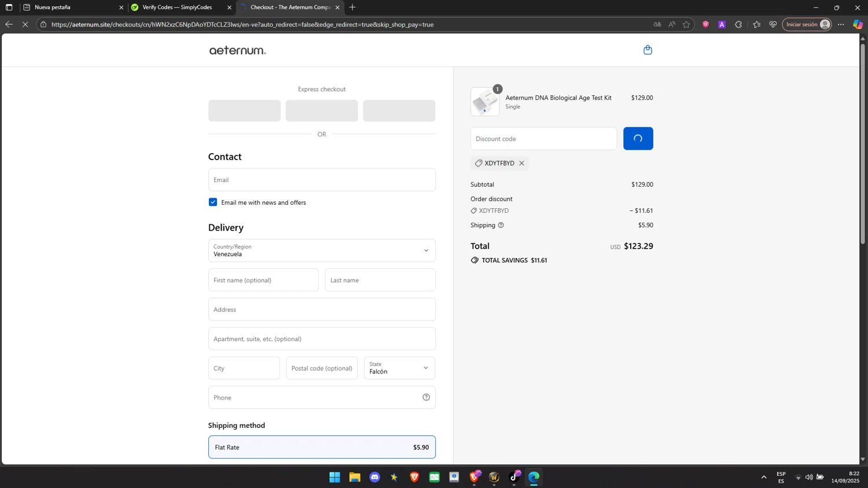Open the clock showing 8:22
The width and height of the screenshot is (868, 488).
point(845,477)
